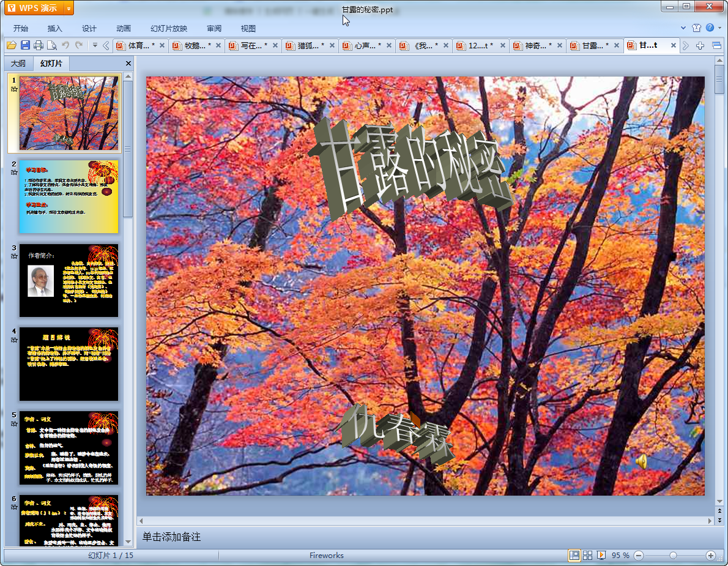Select the 甘露的秘密 WordArt title on the slide

[409, 169]
